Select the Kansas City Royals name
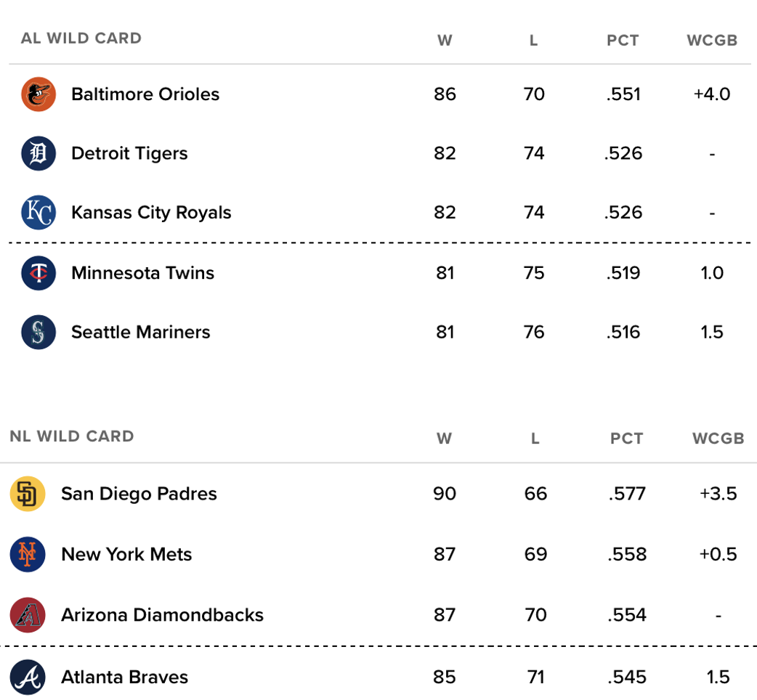Image resolution: width=757 pixels, height=700 pixels. [x=151, y=213]
